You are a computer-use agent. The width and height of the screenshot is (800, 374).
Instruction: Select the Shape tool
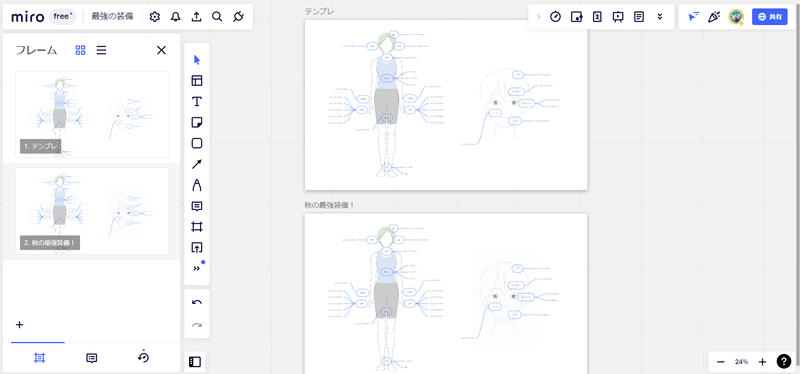click(197, 143)
